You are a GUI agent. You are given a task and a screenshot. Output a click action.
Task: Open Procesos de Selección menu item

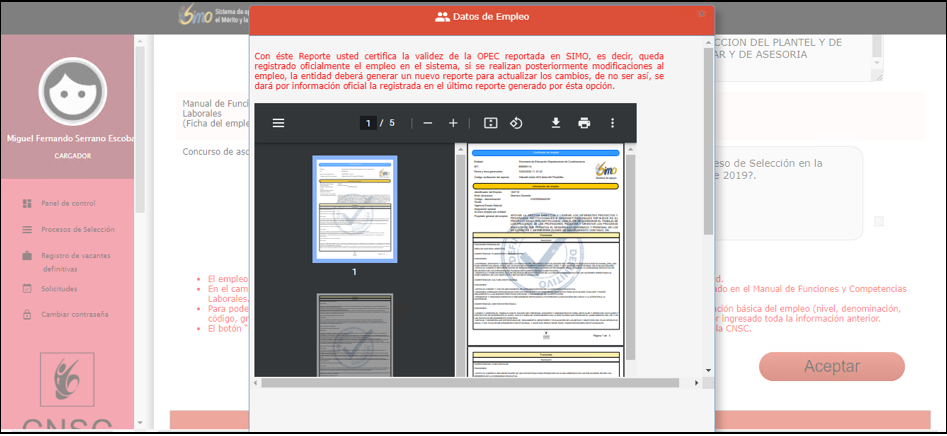[77, 229]
